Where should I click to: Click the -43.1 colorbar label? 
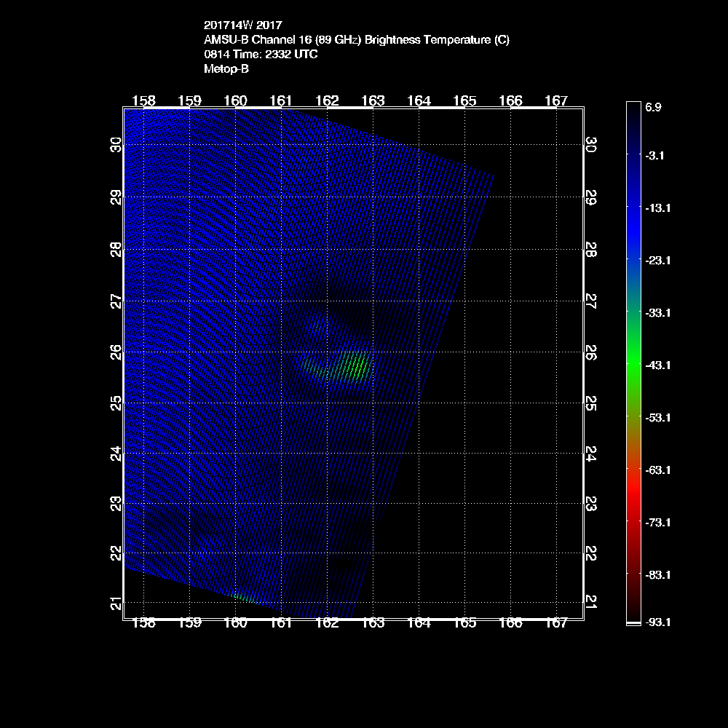tap(657, 365)
